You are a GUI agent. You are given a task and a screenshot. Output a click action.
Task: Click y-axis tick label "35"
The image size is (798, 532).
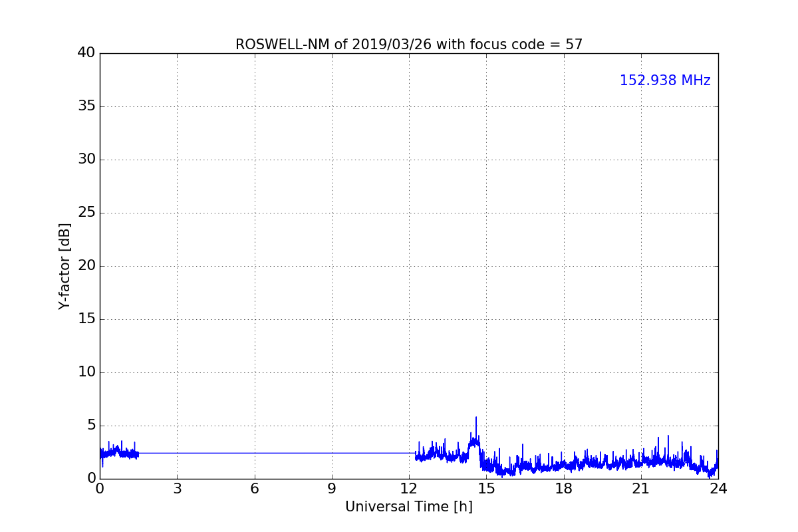(x=86, y=106)
